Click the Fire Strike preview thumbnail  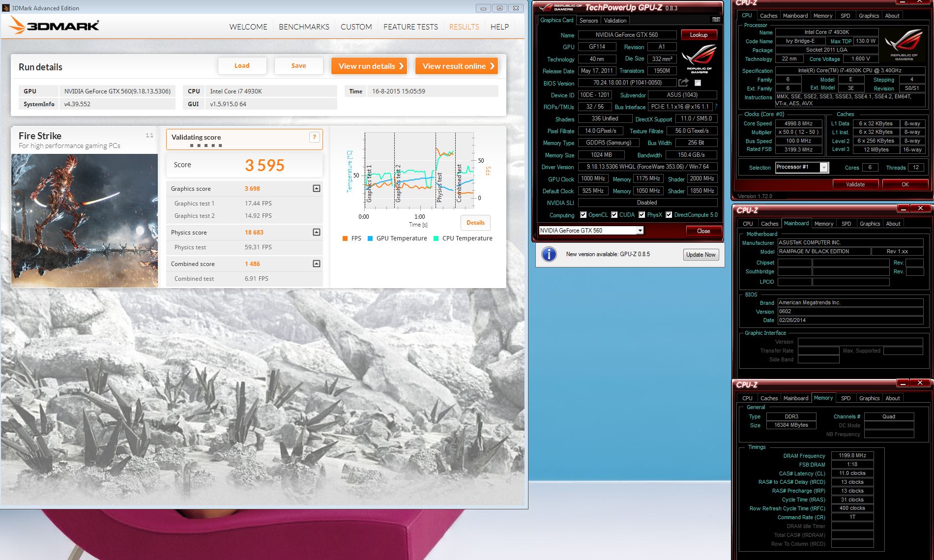tap(85, 221)
